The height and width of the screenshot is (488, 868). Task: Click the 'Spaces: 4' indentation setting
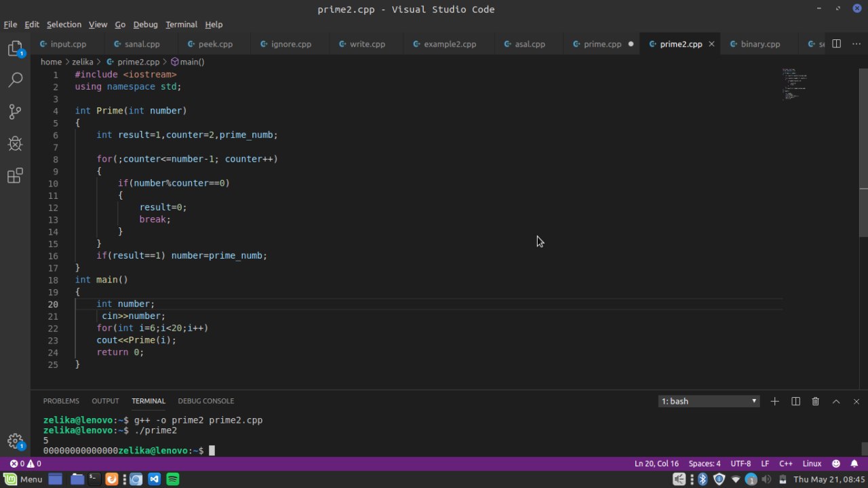pos(705,464)
